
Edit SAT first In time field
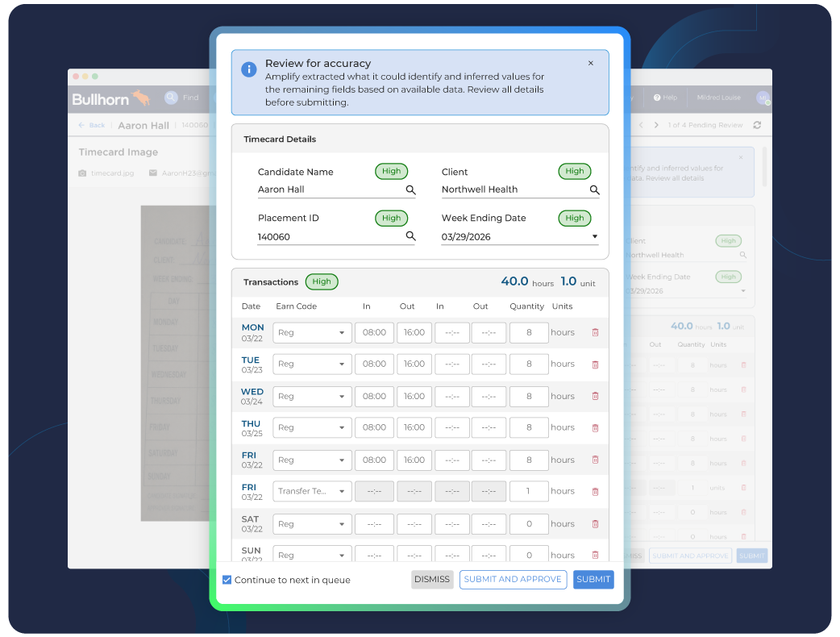(x=375, y=524)
